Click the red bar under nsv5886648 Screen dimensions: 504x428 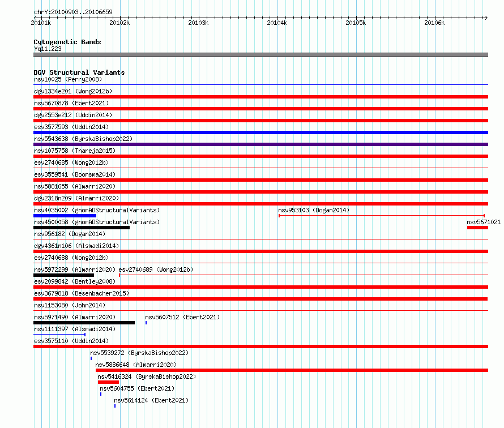tap(292, 370)
